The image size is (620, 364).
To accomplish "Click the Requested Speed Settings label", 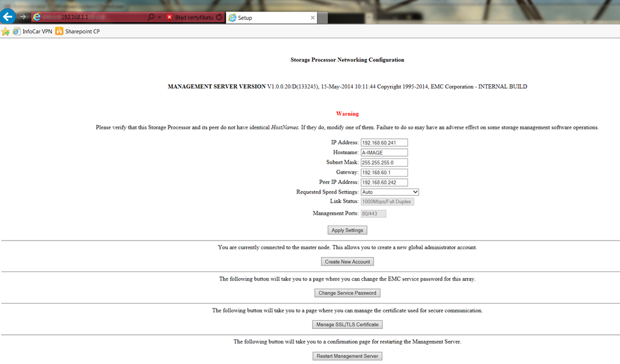I will tap(327, 192).
